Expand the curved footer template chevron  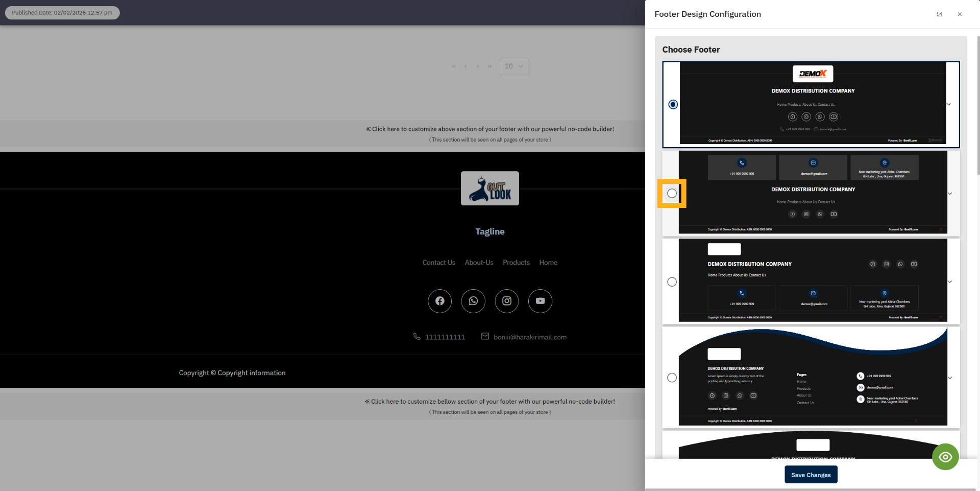click(x=950, y=378)
